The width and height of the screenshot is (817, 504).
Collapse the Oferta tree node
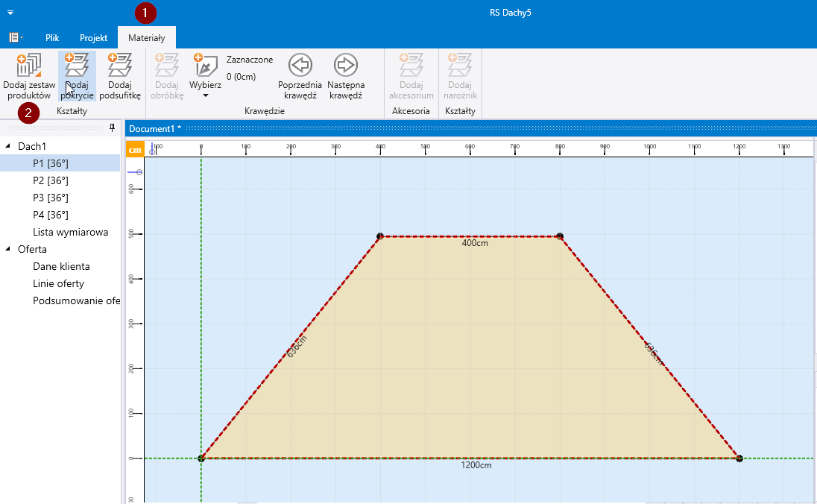coord(8,250)
